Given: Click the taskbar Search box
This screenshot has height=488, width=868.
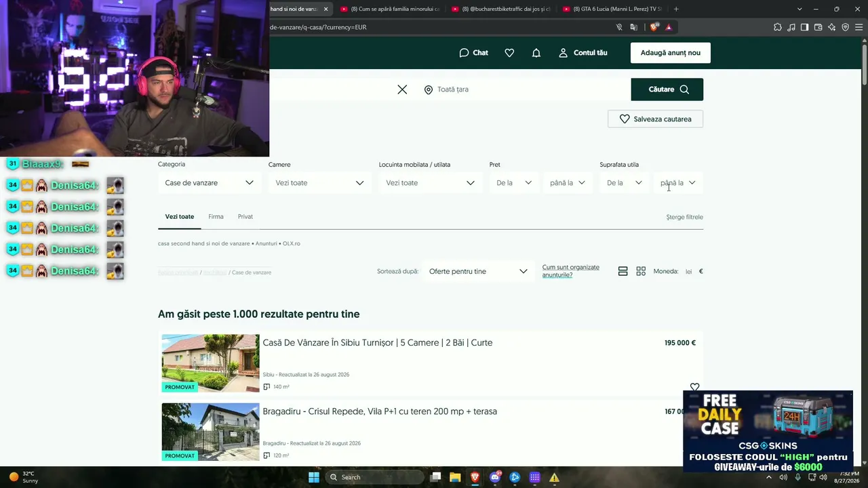Looking at the screenshot, I should pos(376,477).
